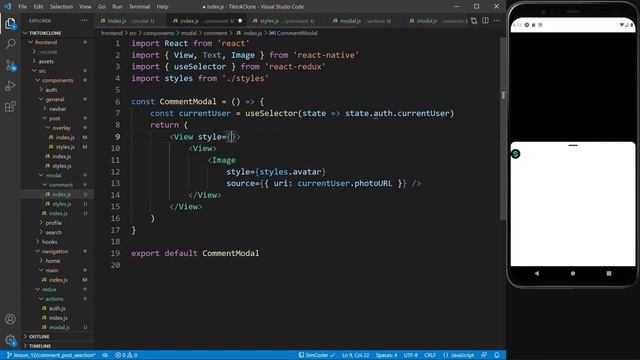Expand the TIMELINE section
The height and width of the screenshot is (360, 640).
coord(40,346)
